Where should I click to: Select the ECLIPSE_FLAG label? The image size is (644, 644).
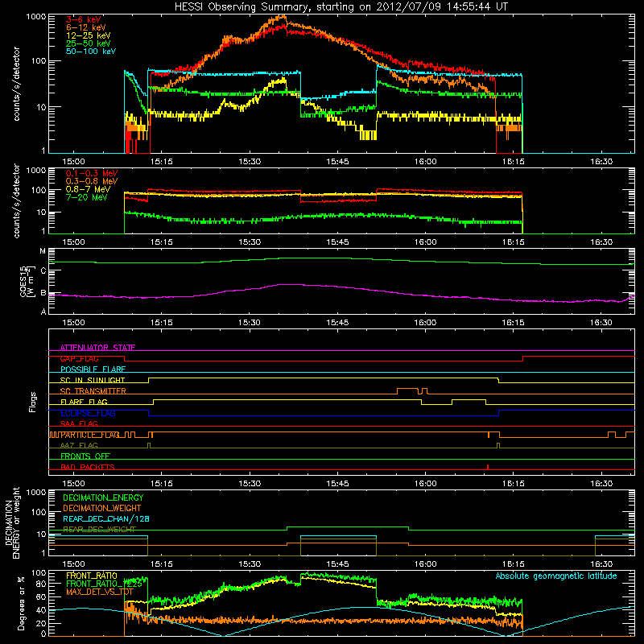point(88,413)
